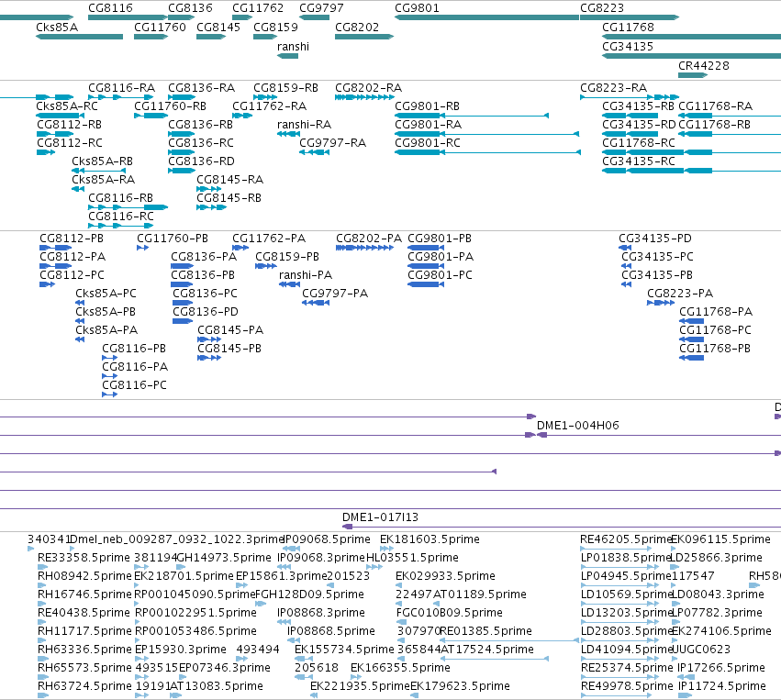Click the RE33358.5prime EST label
This screenshot has height=700, width=781.
click(84, 558)
